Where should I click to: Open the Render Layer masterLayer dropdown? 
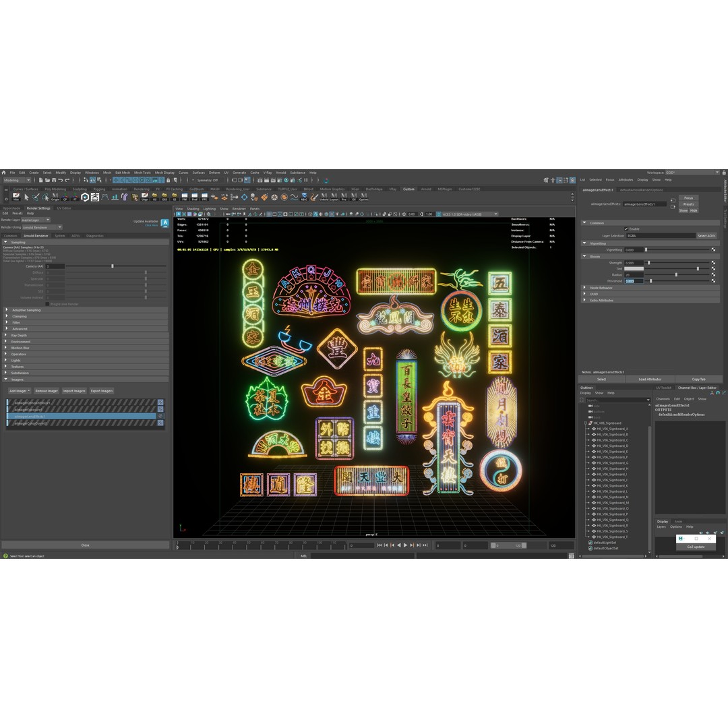click(x=36, y=220)
